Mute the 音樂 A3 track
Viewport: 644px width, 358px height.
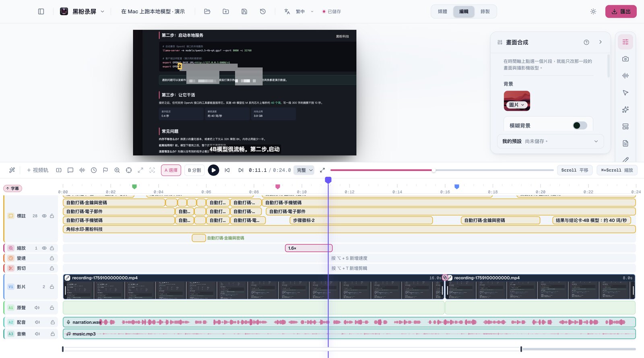pos(37,334)
